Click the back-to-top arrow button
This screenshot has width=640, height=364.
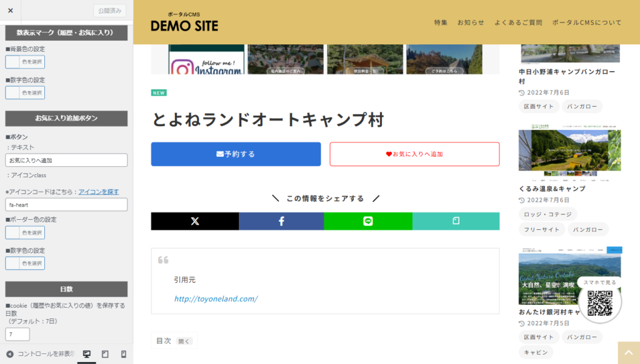click(x=629, y=353)
